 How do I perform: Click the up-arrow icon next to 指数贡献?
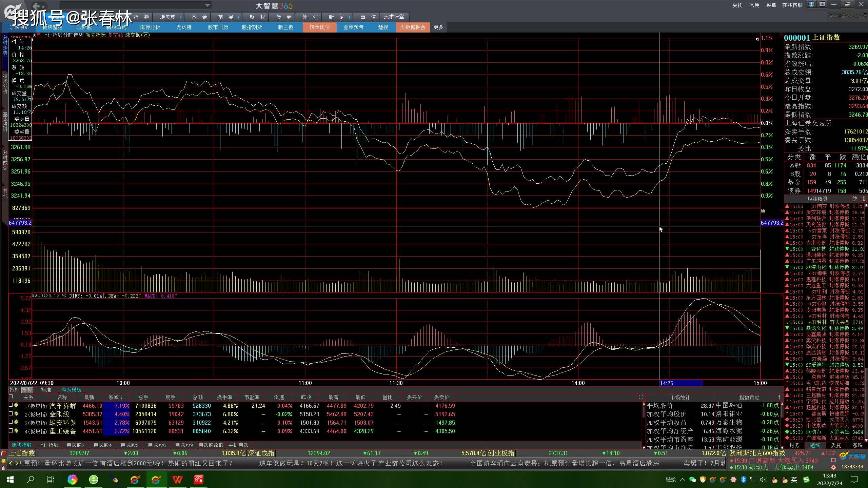[779, 397]
